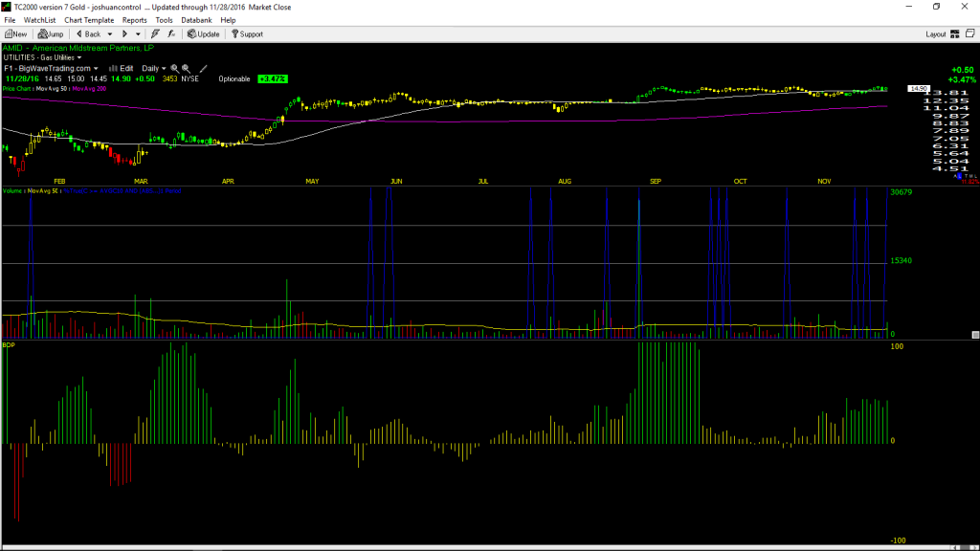Open the Help menu

[x=228, y=20]
